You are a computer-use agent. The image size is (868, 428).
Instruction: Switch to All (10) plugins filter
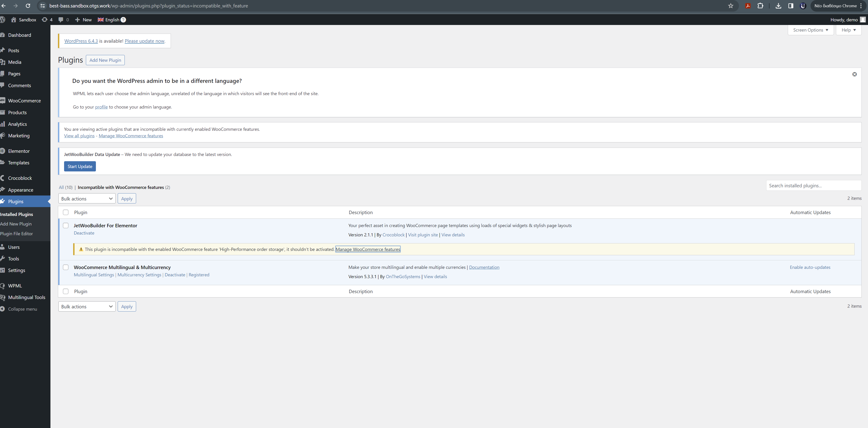point(66,187)
